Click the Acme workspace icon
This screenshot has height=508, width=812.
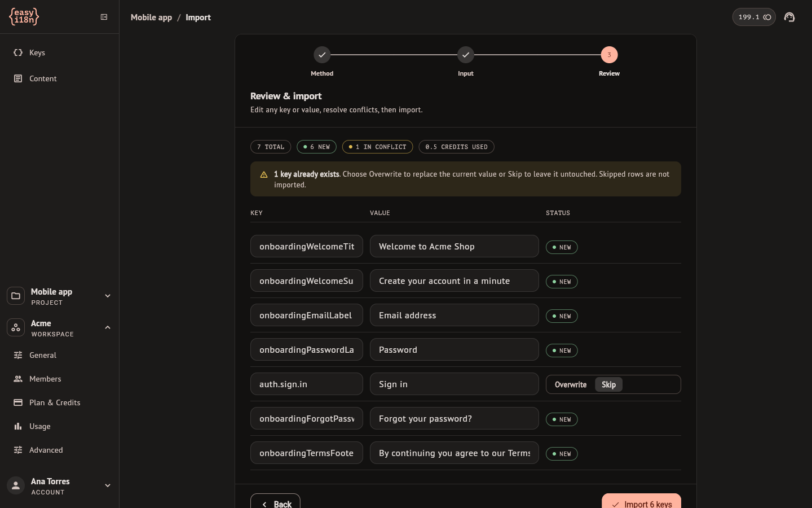tap(16, 327)
